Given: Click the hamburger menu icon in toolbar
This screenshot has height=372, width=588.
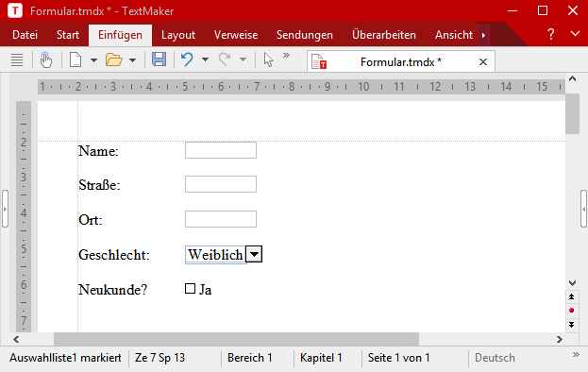Looking at the screenshot, I should coord(17,60).
